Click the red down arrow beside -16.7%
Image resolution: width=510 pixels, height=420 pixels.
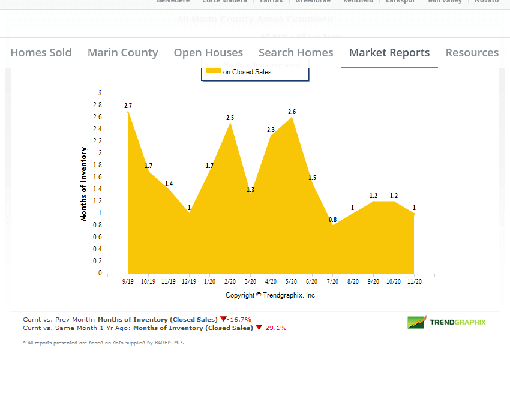(223, 320)
